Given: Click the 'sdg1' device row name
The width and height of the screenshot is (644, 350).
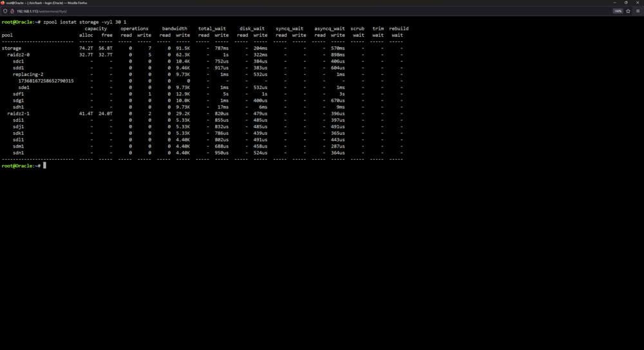Looking at the screenshot, I should [x=19, y=101].
